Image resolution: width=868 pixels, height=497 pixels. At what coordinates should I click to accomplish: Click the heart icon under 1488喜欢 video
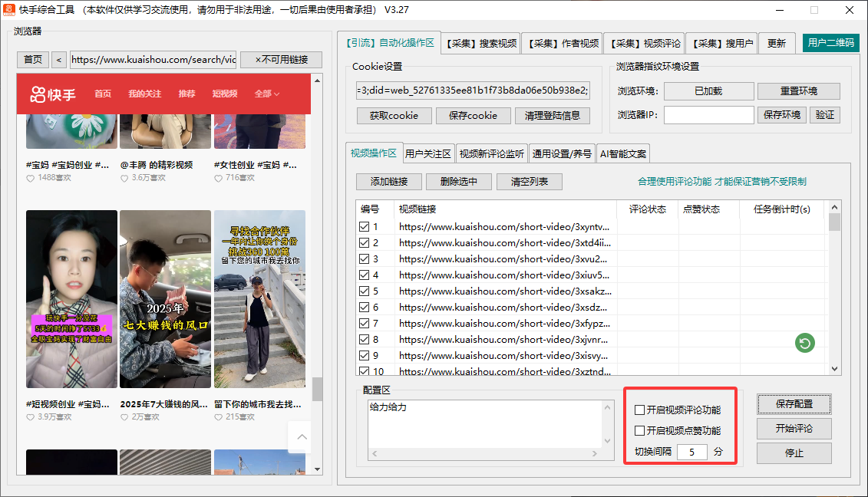(x=31, y=178)
